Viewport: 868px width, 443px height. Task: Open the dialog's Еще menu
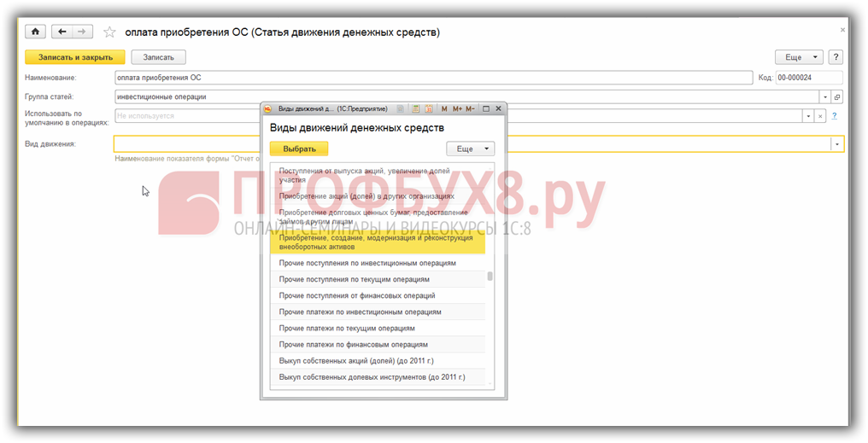(x=471, y=149)
